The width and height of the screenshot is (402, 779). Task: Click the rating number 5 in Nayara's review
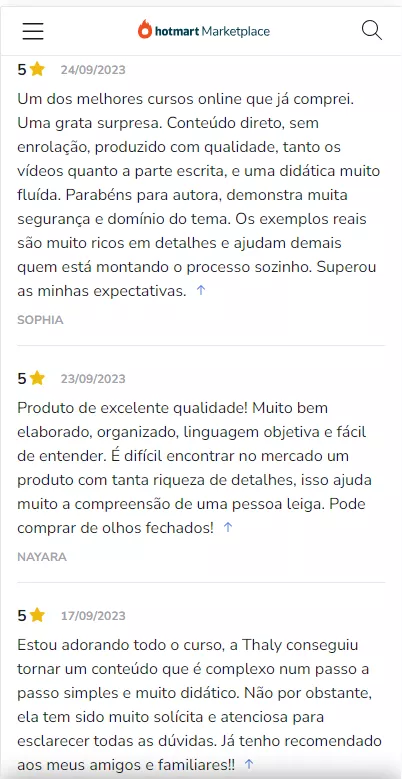click(22, 380)
